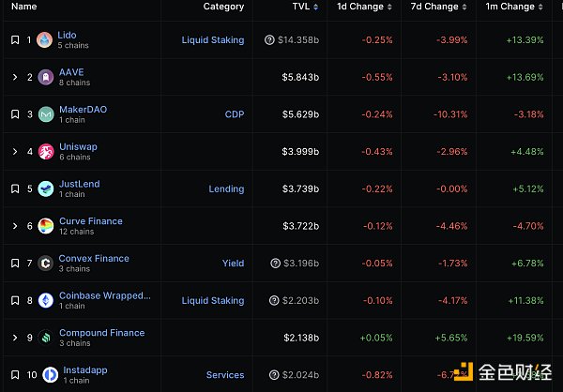Click the Lending category link
This screenshot has height=392, width=563.
tap(226, 188)
